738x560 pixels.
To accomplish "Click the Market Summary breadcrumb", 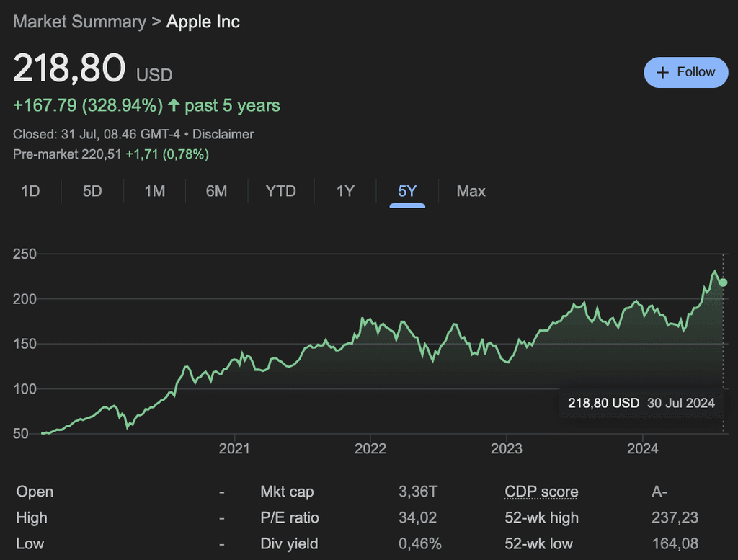I will coord(79,22).
